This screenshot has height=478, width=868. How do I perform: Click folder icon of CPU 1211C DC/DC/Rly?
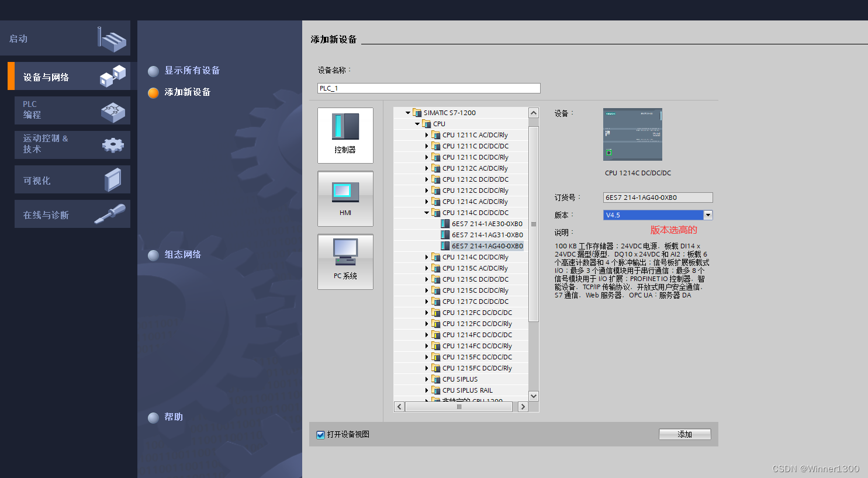click(x=436, y=157)
